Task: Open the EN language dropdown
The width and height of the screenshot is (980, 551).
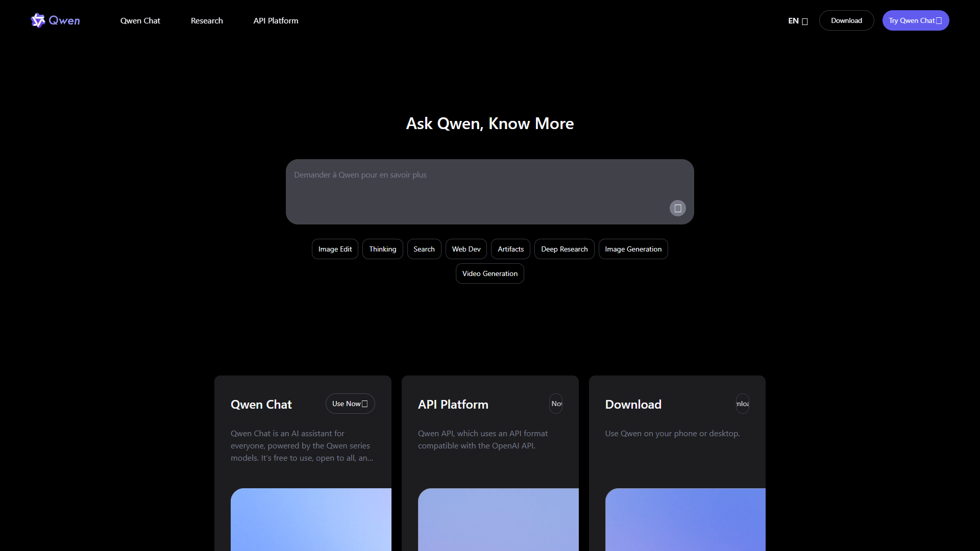Action: 798,21
